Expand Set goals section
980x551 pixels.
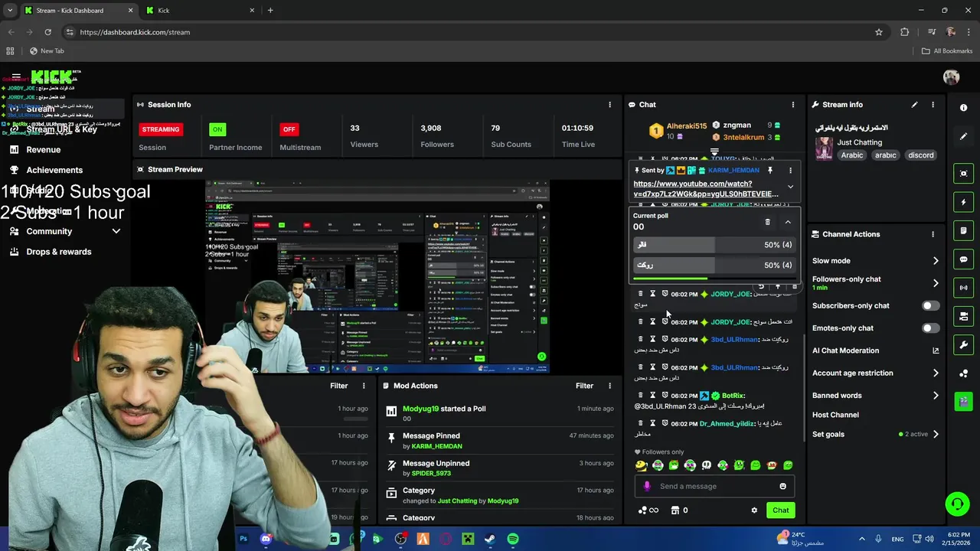[x=936, y=435]
